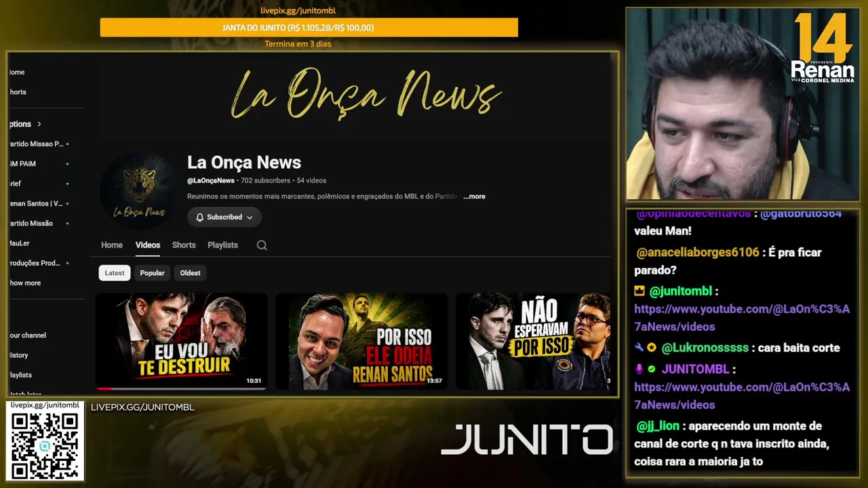Click the Subscribed button label

click(x=224, y=218)
